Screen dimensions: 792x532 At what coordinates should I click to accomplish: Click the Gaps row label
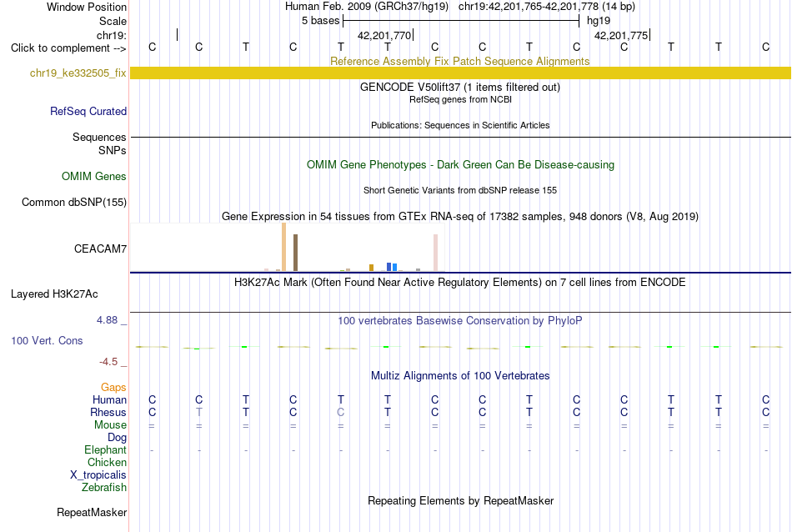[x=113, y=388]
